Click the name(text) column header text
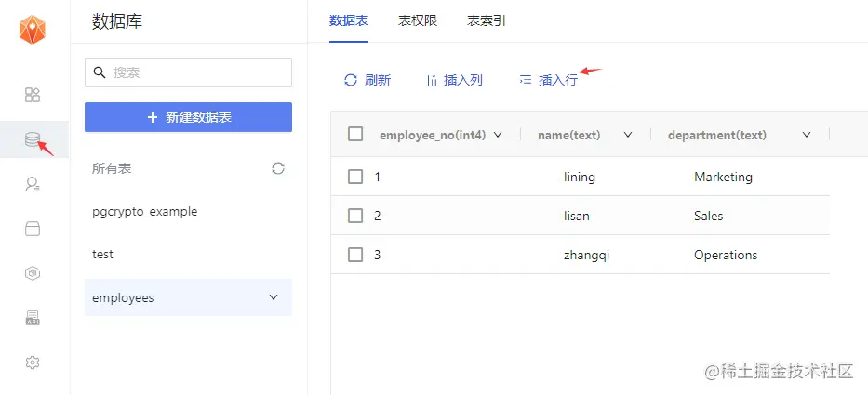This screenshot has height=395, width=868. pos(569,135)
